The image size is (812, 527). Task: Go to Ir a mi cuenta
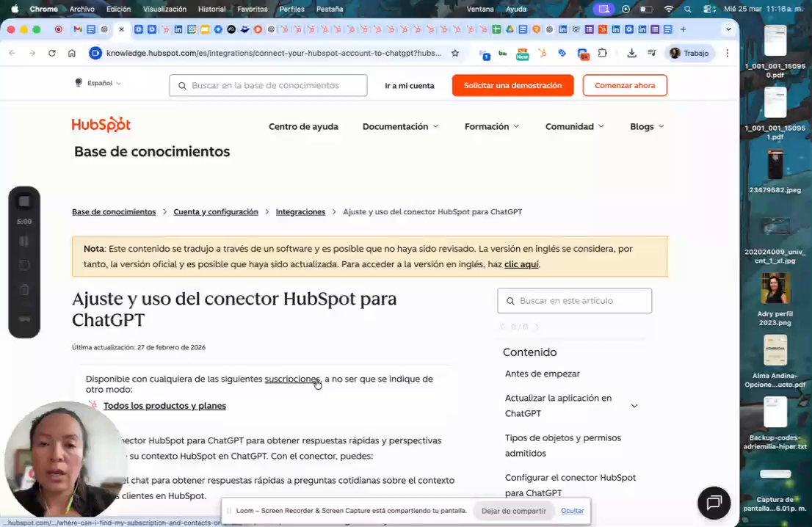click(x=409, y=86)
